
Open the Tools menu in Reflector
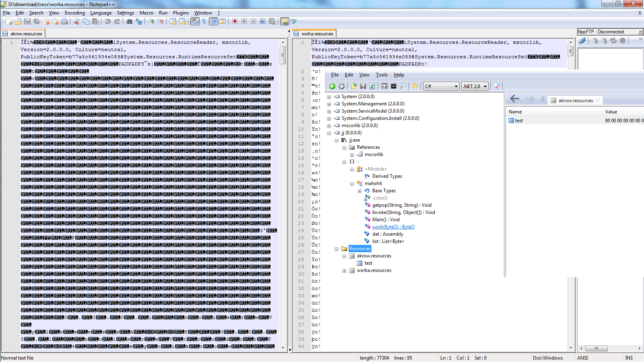[x=382, y=75]
